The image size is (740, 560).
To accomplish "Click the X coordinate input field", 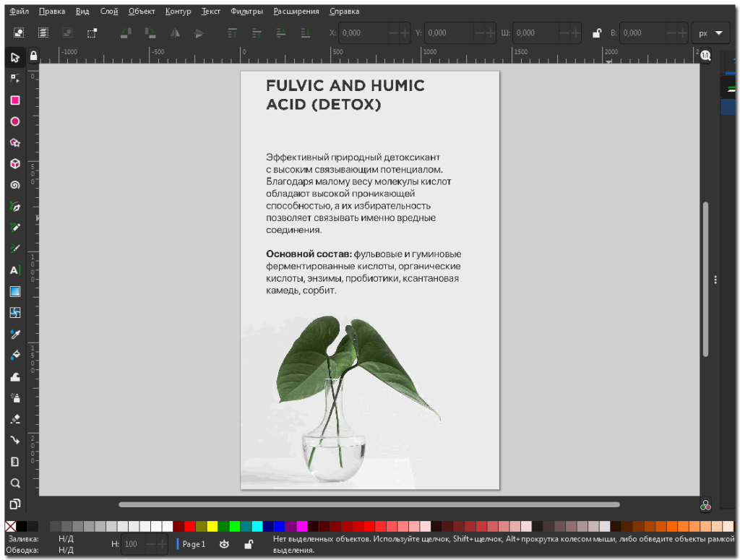I will (363, 33).
